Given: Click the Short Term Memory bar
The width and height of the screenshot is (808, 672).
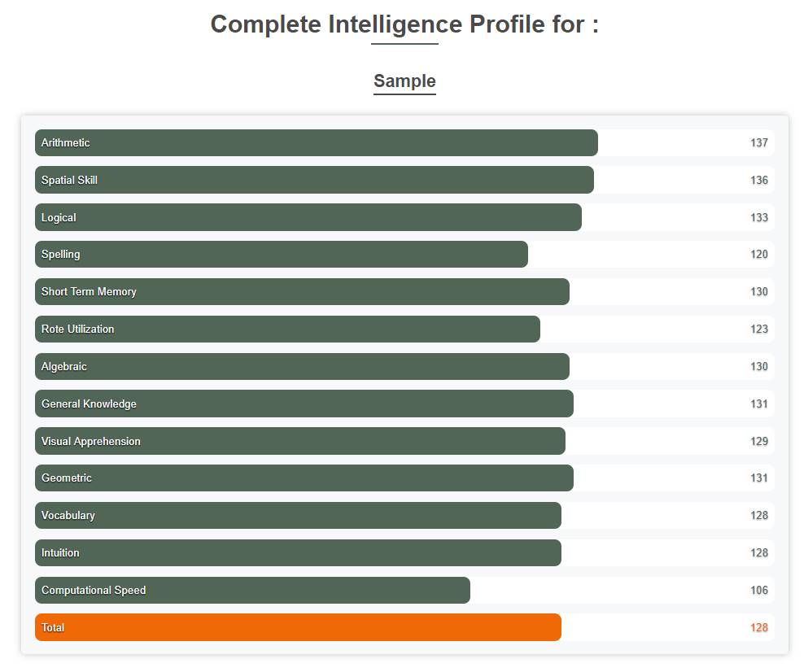Looking at the screenshot, I should click(x=302, y=292).
